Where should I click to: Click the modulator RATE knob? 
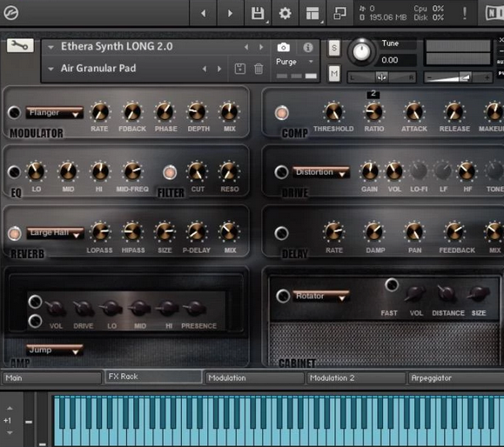100,111
